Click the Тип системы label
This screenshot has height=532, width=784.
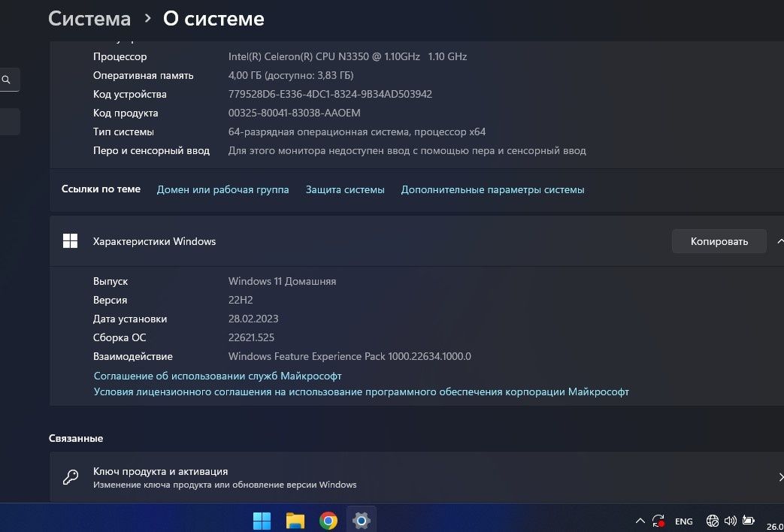(x=123, y=132)
